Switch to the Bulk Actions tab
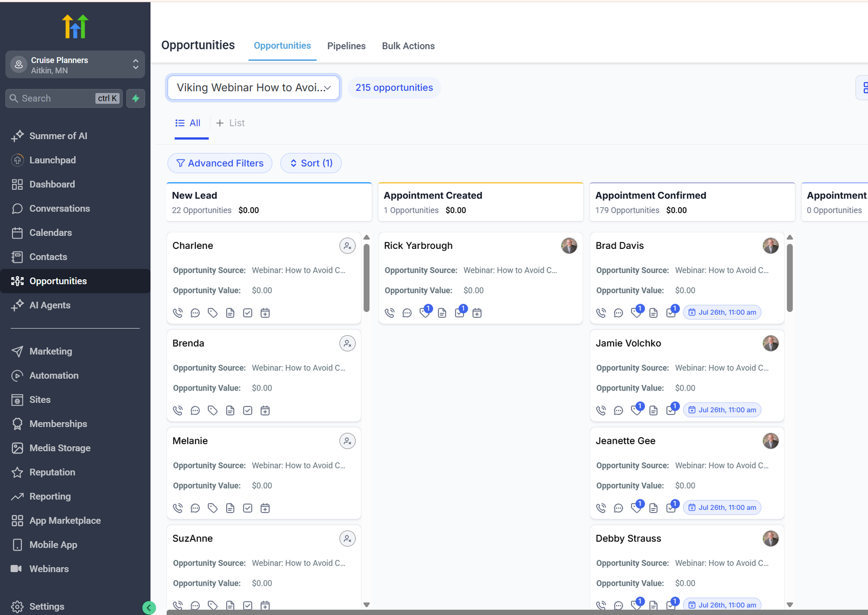The width and height of the screenshot is (868, 615). pyautogui.click(x=408, y=46)
